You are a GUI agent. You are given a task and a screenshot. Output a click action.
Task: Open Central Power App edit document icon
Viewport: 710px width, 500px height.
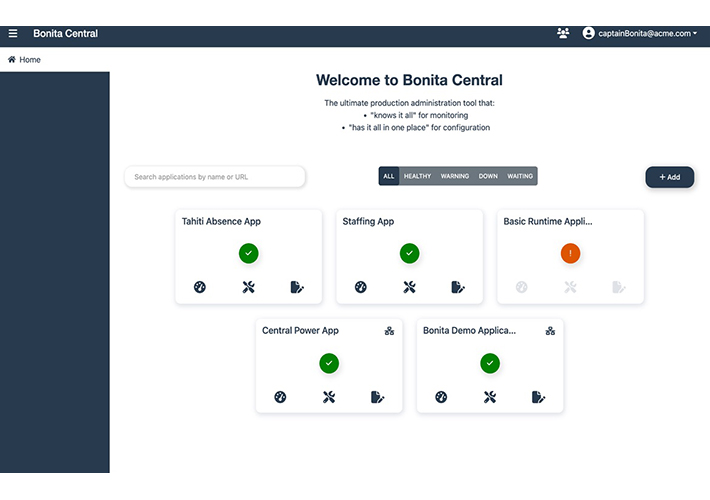(x=378, y=397)
